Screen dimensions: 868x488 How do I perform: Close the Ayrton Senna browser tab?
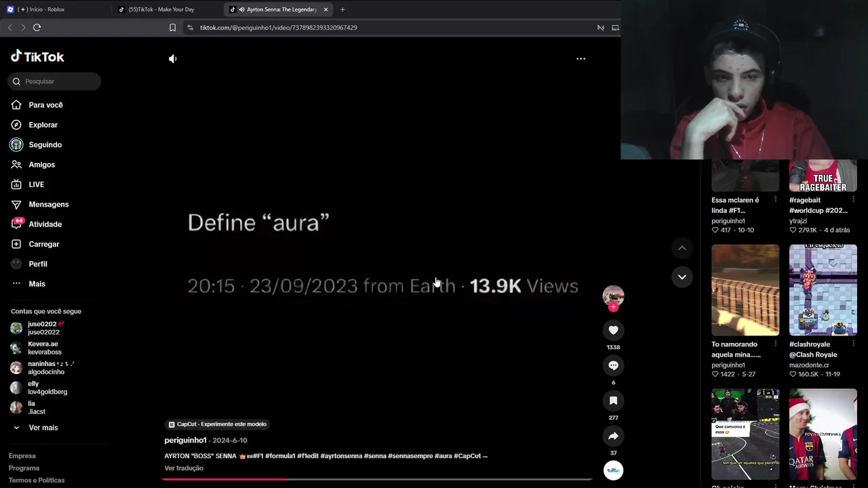[325, 9]
